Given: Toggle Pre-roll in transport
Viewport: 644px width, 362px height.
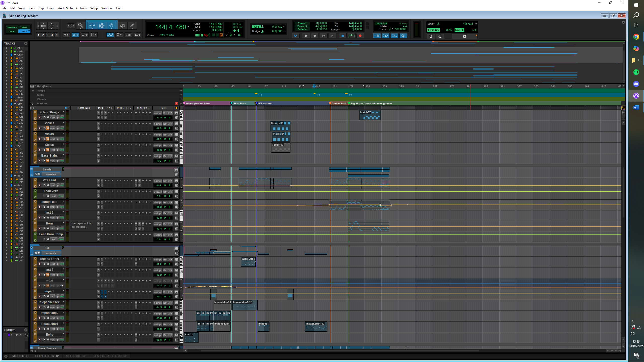Looking at the screenshot, I should 302,23.
